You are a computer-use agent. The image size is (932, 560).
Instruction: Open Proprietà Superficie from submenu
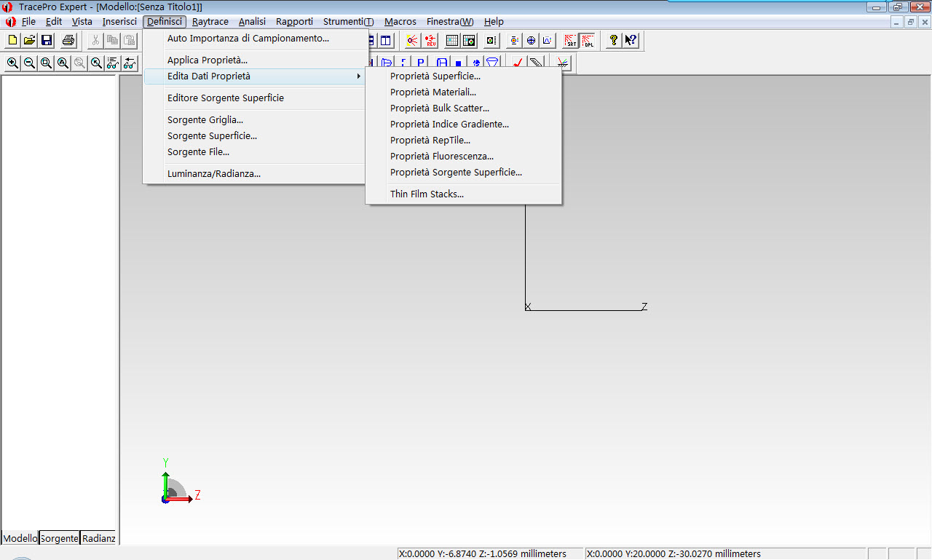click(464, 76)
